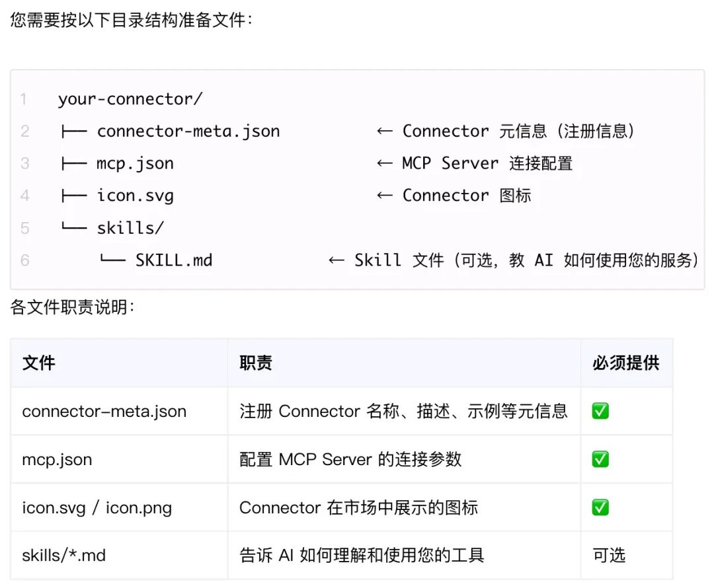714x588 pixels.
Task: Click the tree branch before SKILL.md
Action: 112,258
